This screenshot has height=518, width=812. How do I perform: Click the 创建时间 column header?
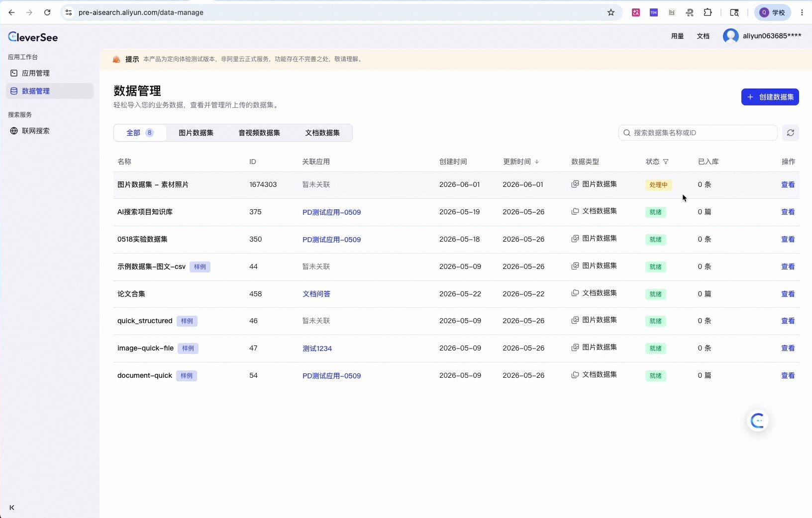coord(453,162)
